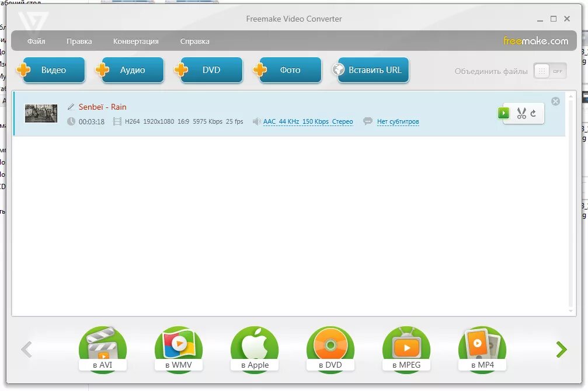Close the Freemake Video Converter window
The width and height of the screenshot is (588, 391).
tap(567, 19)
